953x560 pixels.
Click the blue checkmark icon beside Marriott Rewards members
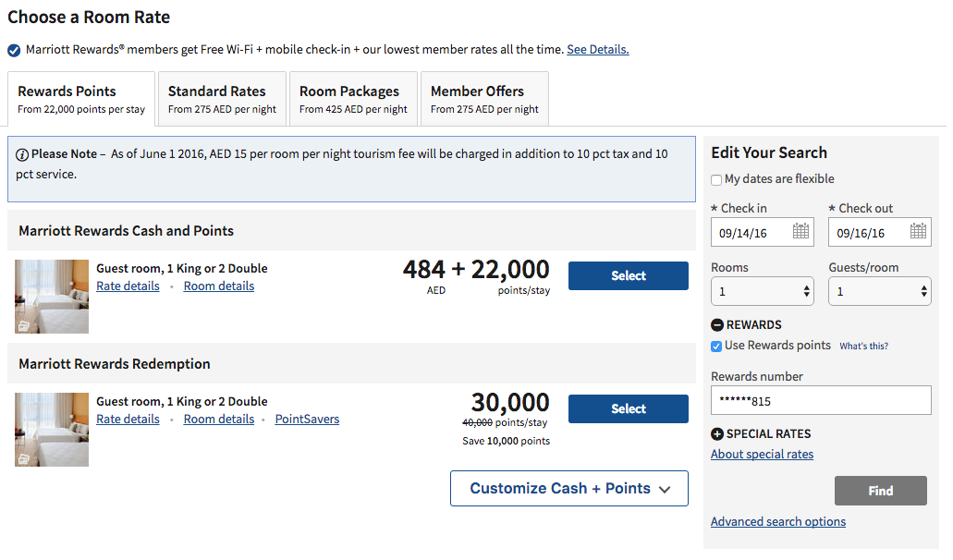[14, 51]
